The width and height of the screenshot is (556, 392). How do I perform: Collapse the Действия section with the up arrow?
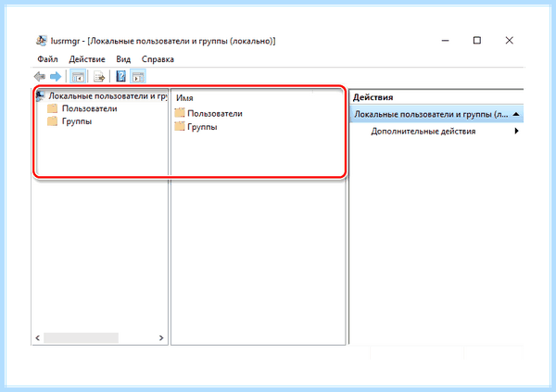[516, 114]
